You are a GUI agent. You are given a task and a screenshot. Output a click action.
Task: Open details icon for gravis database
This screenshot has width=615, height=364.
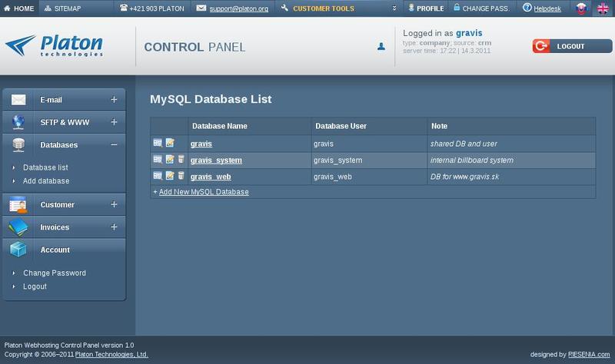pos(158,143)
